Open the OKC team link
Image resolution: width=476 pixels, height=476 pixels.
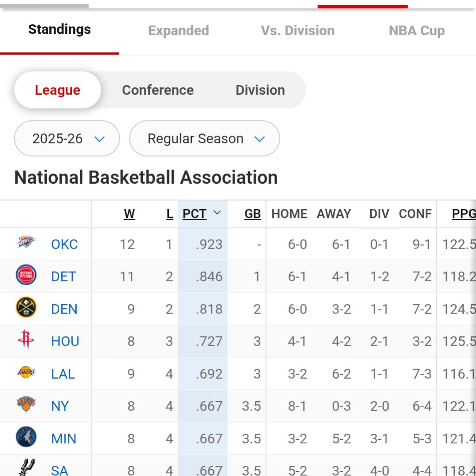tap(64, 244)
